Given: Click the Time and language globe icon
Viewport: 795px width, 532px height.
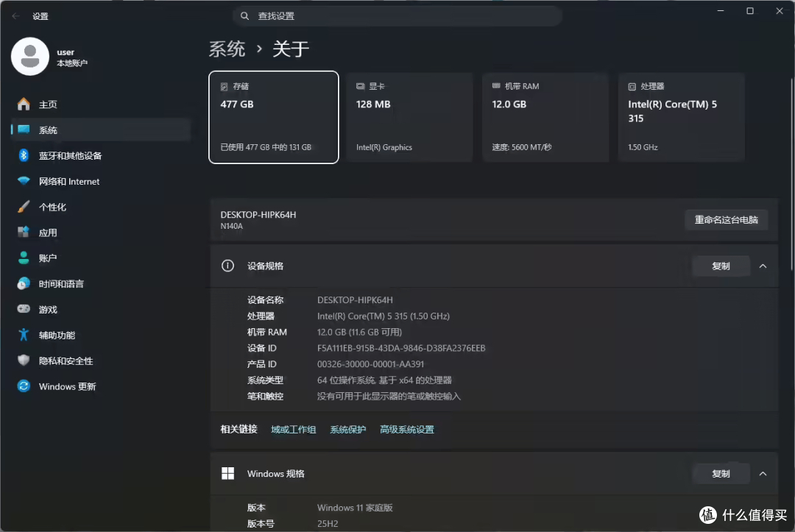Looking at the screenshot, I should pyautogui.click(x=24, y=284).
